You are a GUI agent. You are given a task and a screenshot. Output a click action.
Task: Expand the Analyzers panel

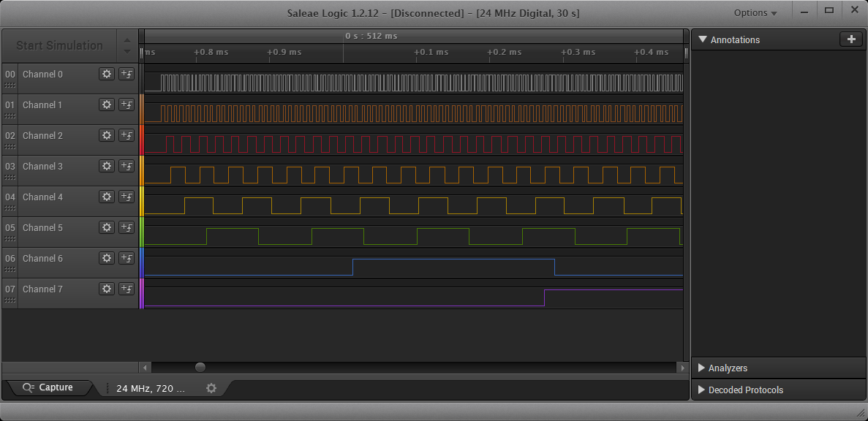[x=702, y=368]
